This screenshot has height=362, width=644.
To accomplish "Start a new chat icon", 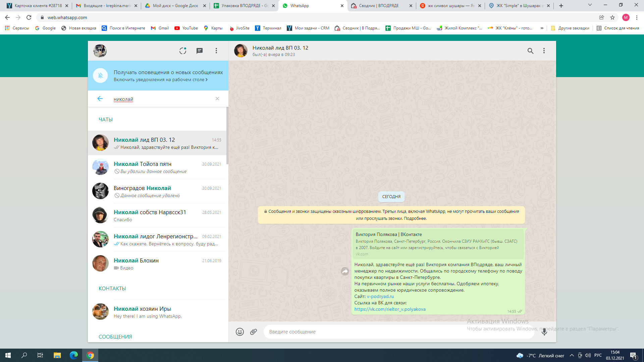I will pos(200,51).
